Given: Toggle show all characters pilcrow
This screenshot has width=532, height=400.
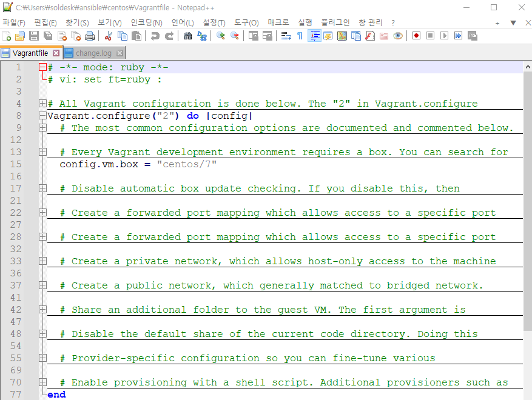Looking at the screenshot, I should [x=300, y=36].
